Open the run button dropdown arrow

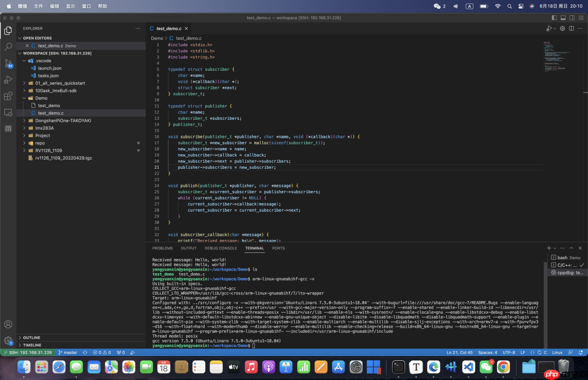tap(555, 28)
